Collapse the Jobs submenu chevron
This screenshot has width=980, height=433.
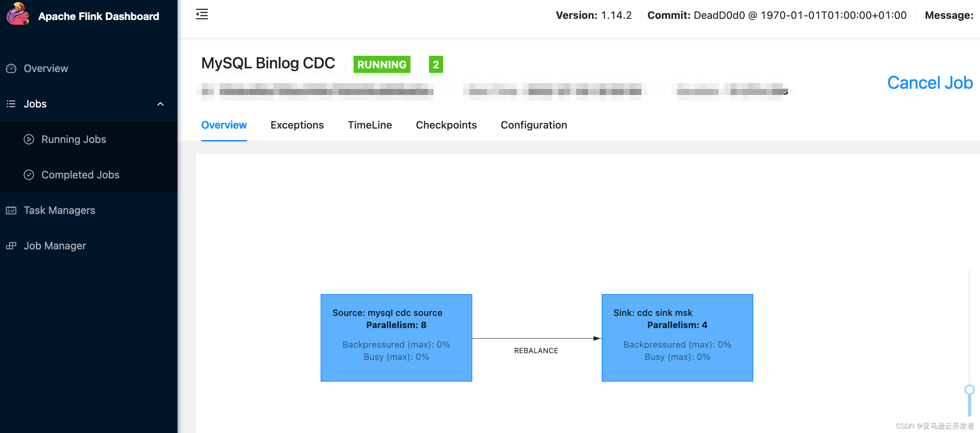(160, 104)
